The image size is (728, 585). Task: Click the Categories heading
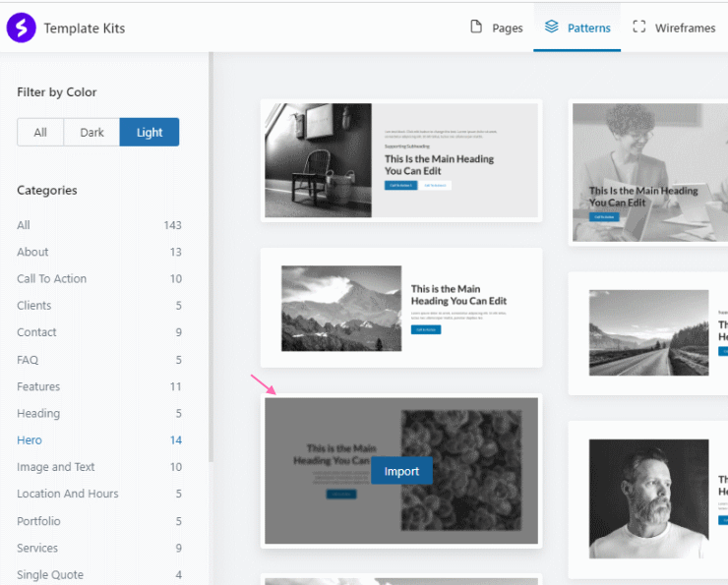pyautogui.click(x=47, y=190)
